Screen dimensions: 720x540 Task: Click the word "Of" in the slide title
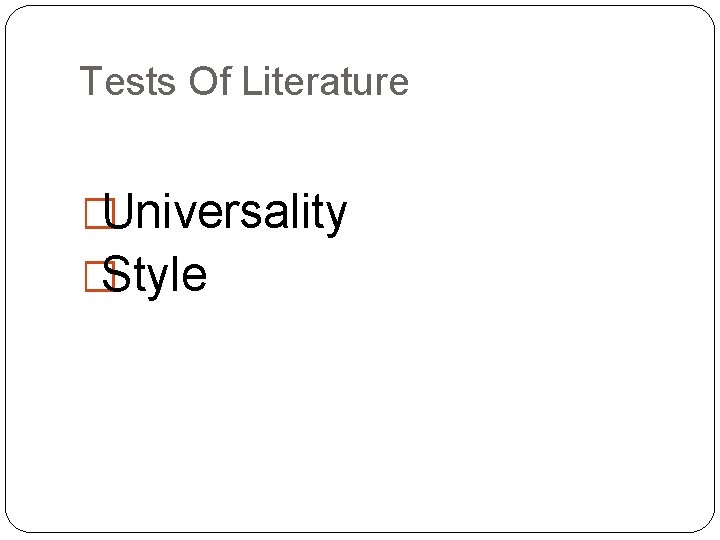coord(210,81)
